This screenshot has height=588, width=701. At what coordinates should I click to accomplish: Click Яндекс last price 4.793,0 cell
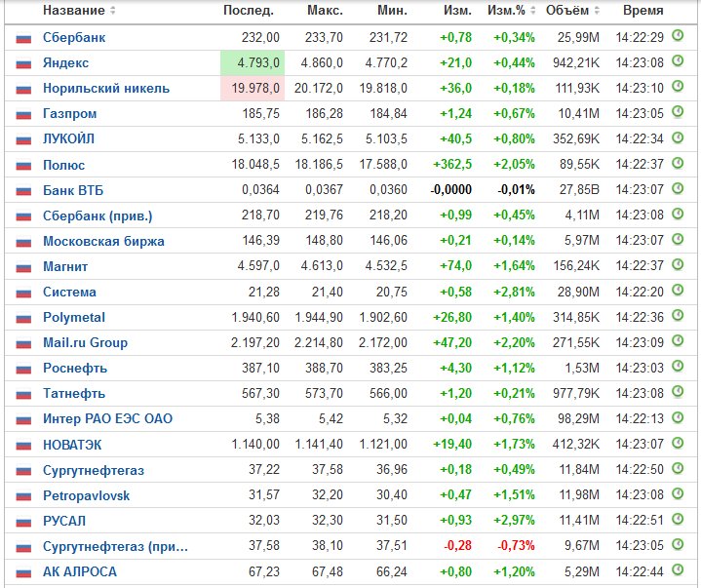[253, 62]
